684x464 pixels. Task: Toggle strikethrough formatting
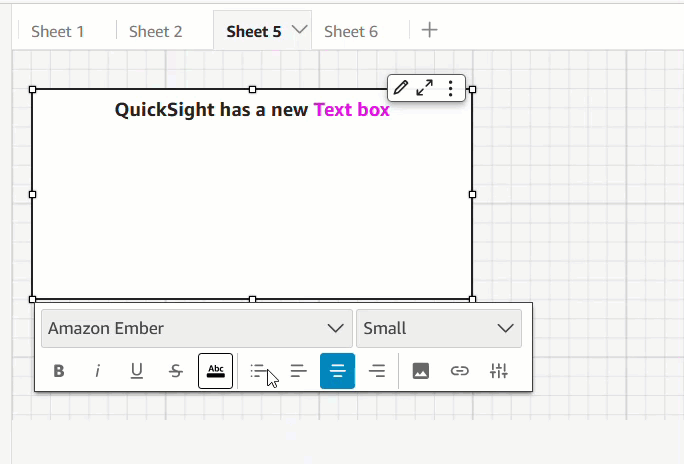click(x=176, y=371)
